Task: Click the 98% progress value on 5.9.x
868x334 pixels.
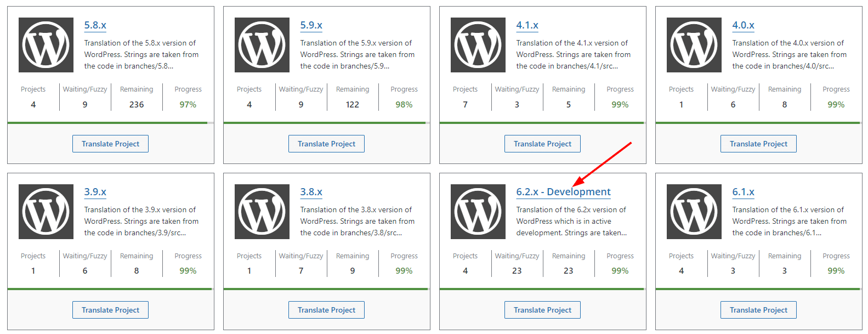Action: coord(404,104)
